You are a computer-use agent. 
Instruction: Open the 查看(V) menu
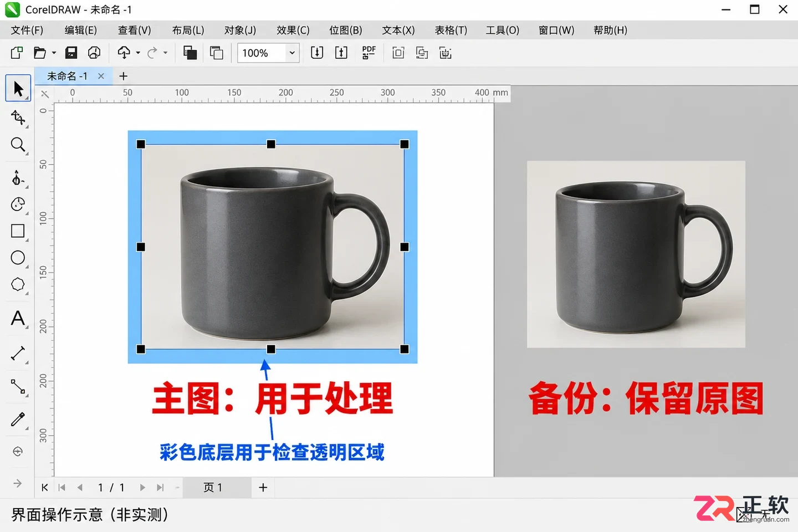pyautogui.click(x=135, y=30)
